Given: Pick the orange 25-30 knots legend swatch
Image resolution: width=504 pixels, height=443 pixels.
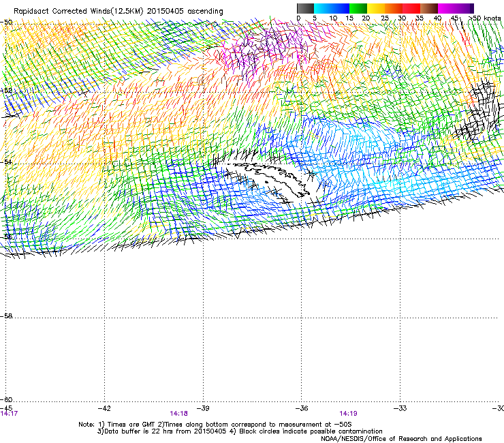Looking at the screenshot, I should point(394,8).
